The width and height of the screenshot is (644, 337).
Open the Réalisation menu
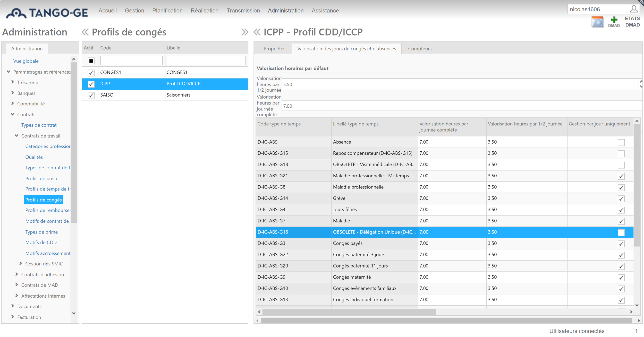(x=205, y=11)
